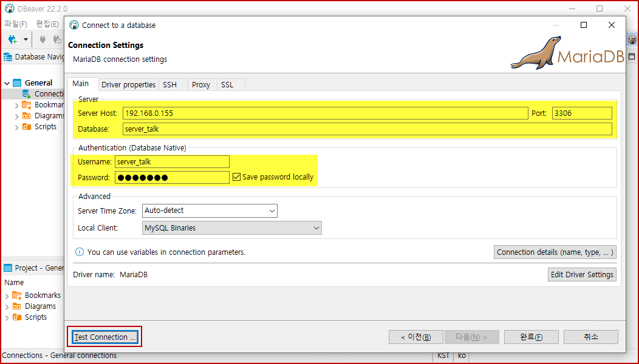Expand Bookmarks node in Project panel

coord(7,295)
